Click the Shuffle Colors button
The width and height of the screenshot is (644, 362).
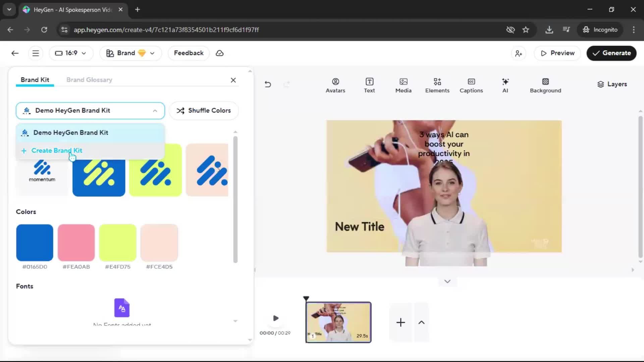(x=204, y=111)
